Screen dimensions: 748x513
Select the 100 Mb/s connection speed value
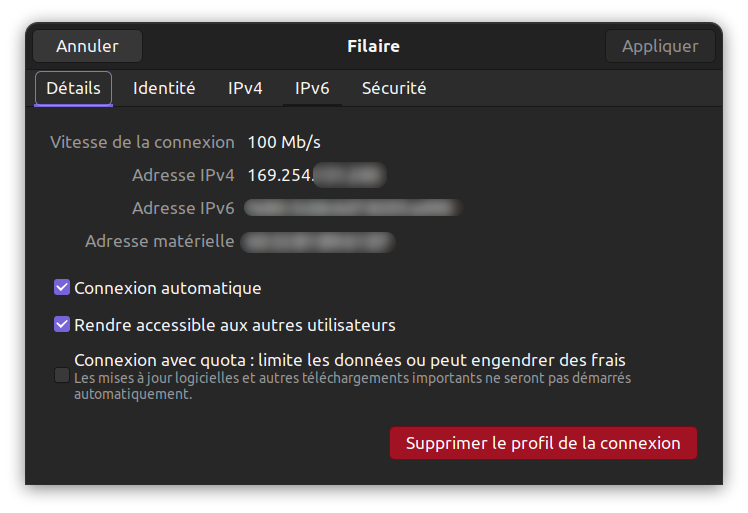(x=284, y=142)
